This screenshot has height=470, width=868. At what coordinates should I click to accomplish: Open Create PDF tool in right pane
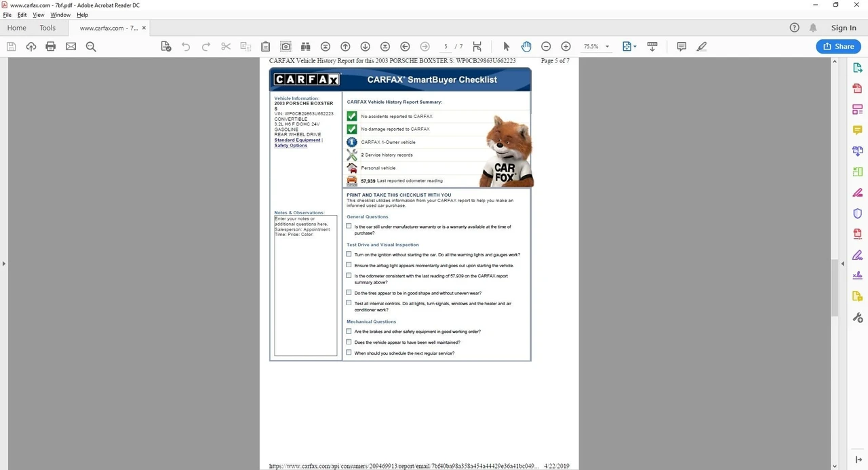pos(857,89)
